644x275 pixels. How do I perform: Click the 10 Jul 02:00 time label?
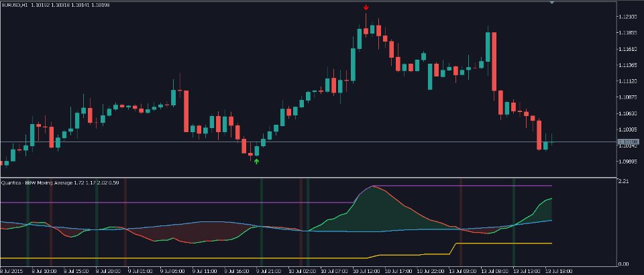point(301,271)
